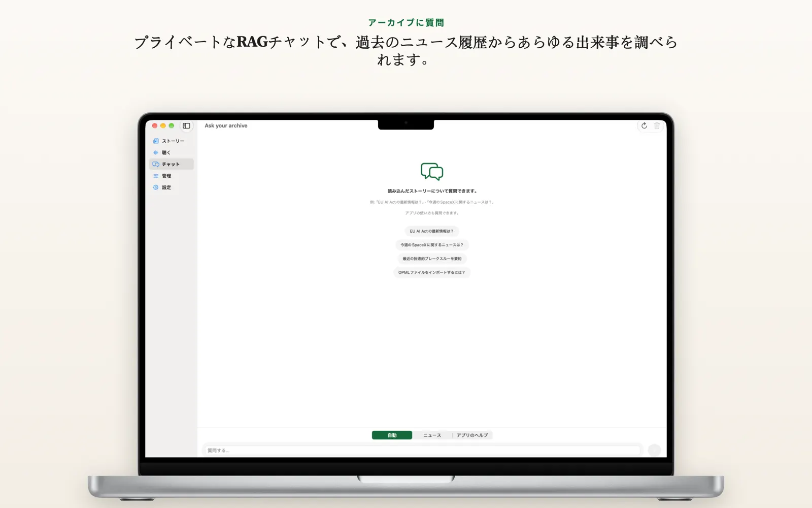Click suggestion OPMLファイルをインポートするには？
This screenshot has height=508, width=812.
tap(432, 272)
